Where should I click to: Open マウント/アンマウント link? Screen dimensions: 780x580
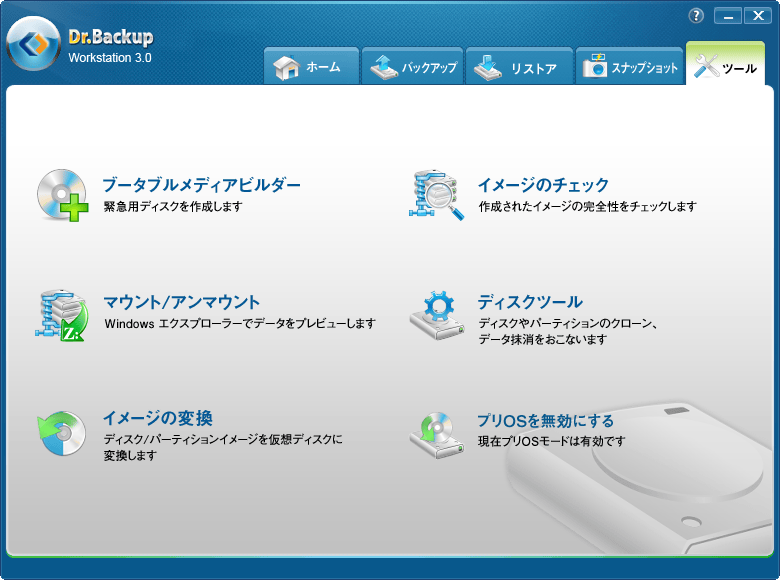[182, 302]
